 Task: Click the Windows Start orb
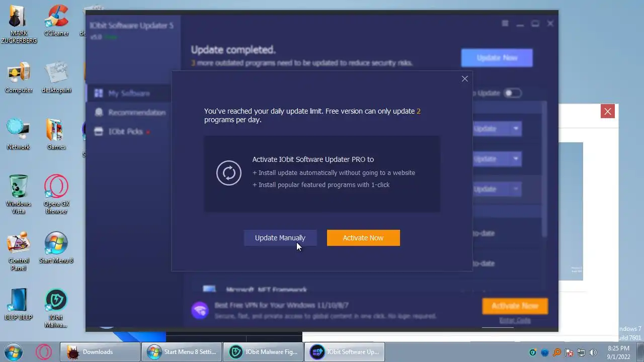[x=14, y=351]
